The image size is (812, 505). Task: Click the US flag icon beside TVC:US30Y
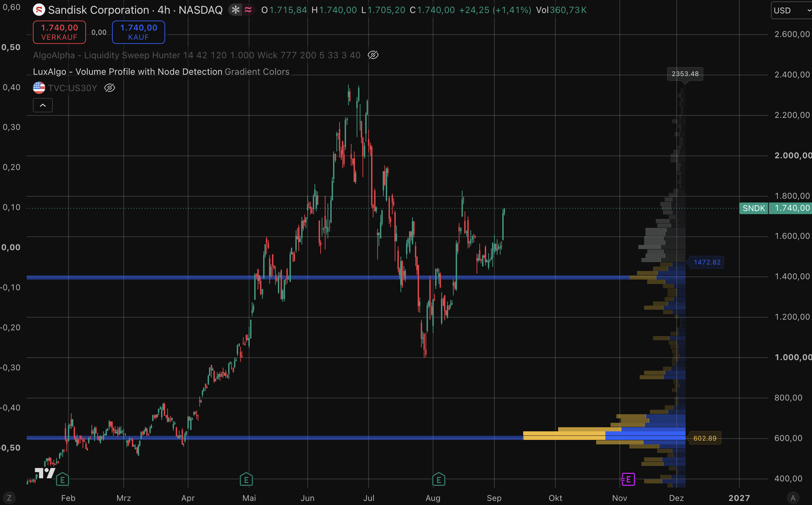pyautogui.click(x=39, y=88)
